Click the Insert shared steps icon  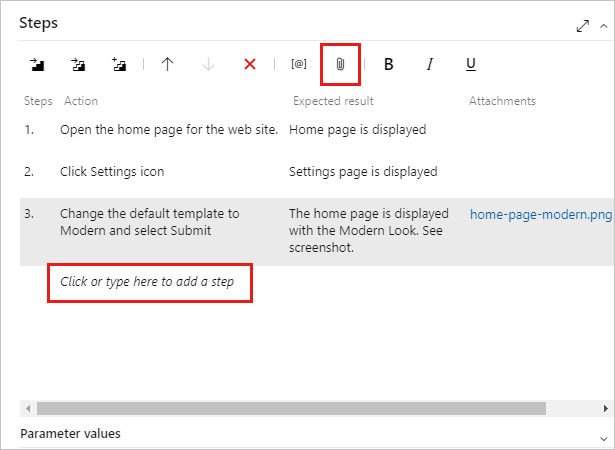click(78, 65)
